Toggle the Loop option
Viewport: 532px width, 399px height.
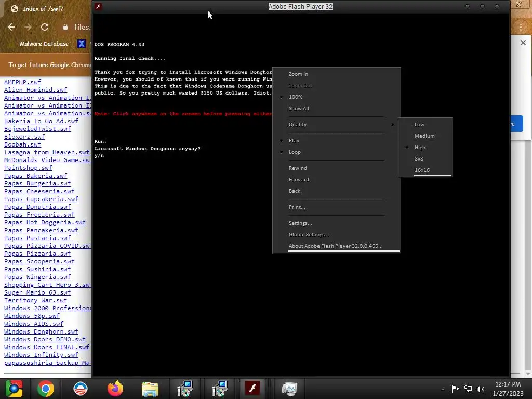295,152
